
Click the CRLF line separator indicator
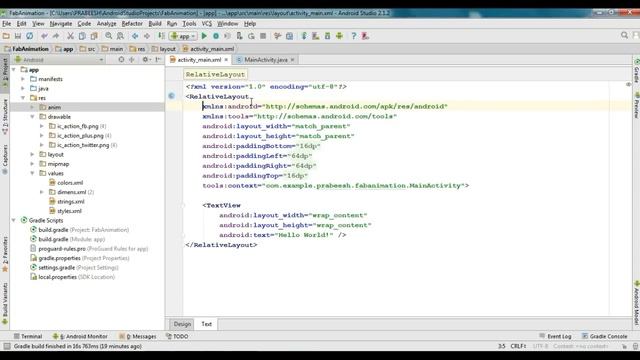pos(518,346)
